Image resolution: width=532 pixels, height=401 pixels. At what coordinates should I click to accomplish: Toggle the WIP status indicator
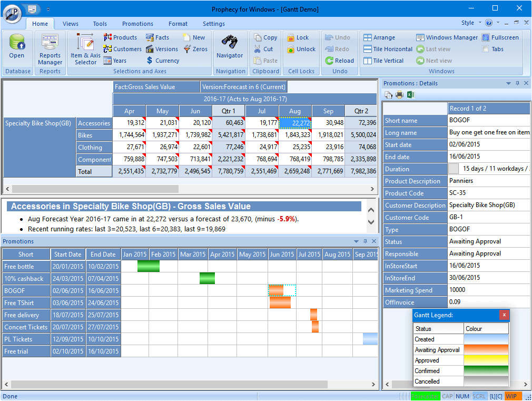tap(511, 396)
